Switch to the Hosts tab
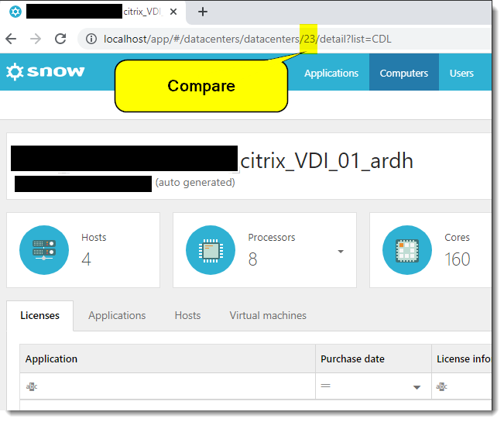Screen dimensions: 504x422 [x=187, y=316]
